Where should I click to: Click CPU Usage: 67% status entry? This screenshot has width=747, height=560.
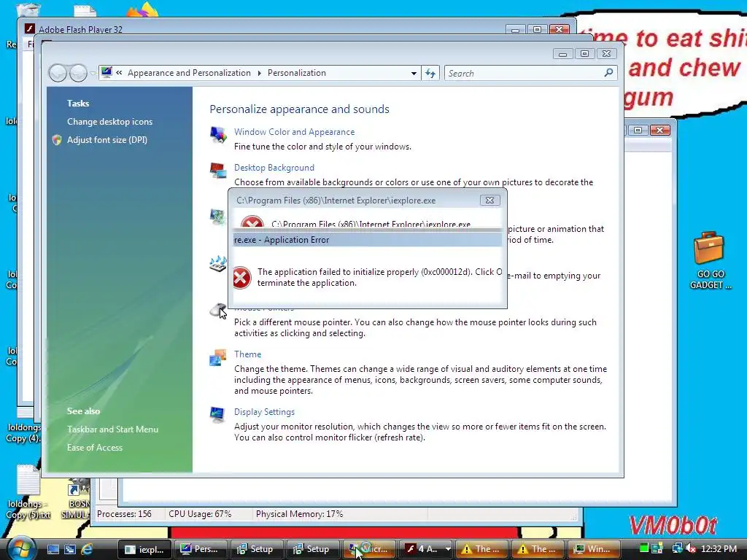point(200,514)
